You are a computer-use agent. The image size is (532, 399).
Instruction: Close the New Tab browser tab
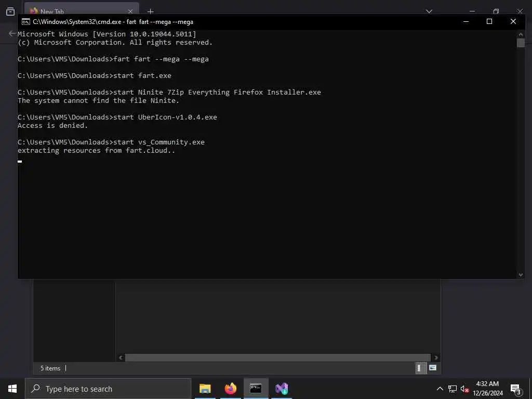point(130,11)
